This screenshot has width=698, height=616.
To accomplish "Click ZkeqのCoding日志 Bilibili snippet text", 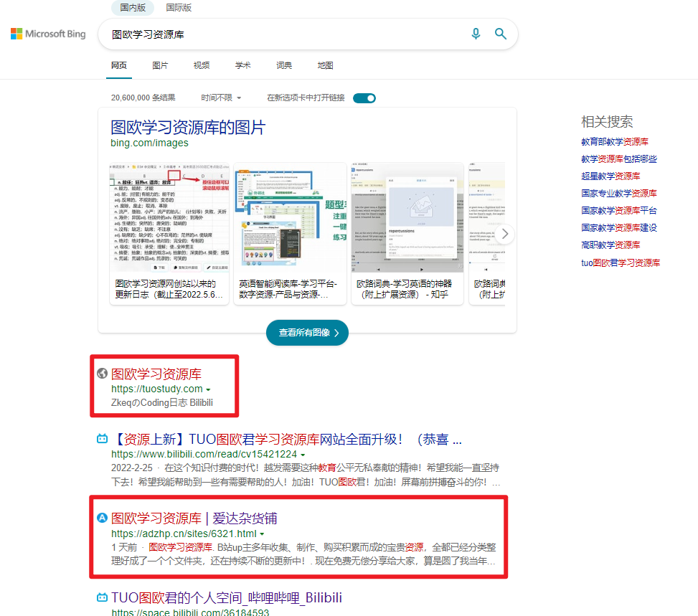I will [162, 403].
